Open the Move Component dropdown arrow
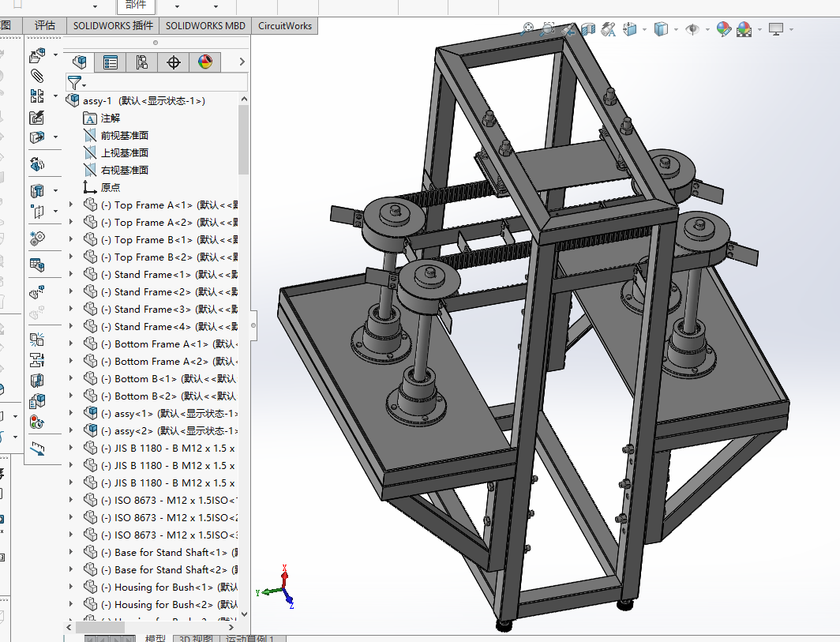 56,137
